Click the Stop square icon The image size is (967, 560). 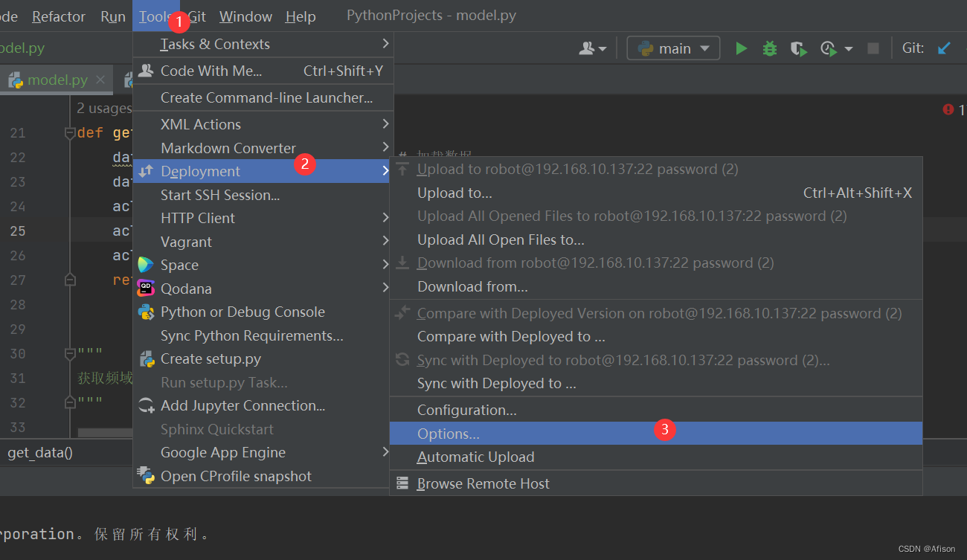pos(873,48)
